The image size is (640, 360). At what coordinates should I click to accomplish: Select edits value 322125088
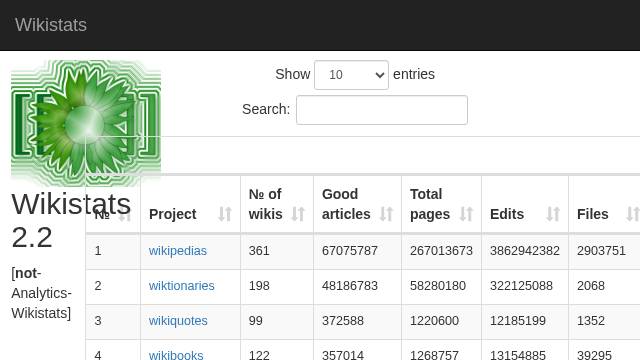pyautogui.click(x=521, y=286)
